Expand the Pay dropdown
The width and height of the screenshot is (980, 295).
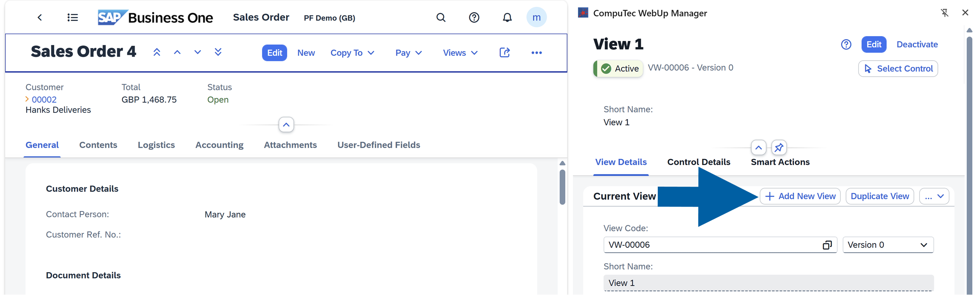coord(409,53)
